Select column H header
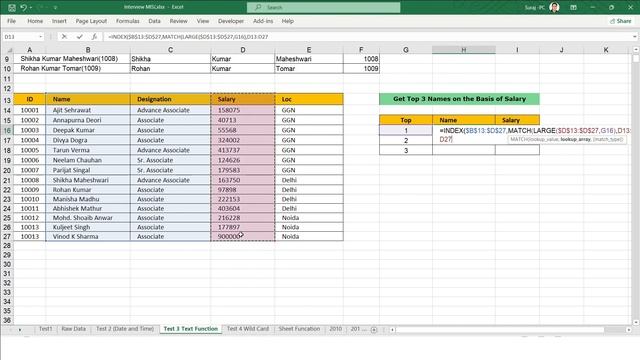This screenshot has height=360, width=640. [464, 50]
